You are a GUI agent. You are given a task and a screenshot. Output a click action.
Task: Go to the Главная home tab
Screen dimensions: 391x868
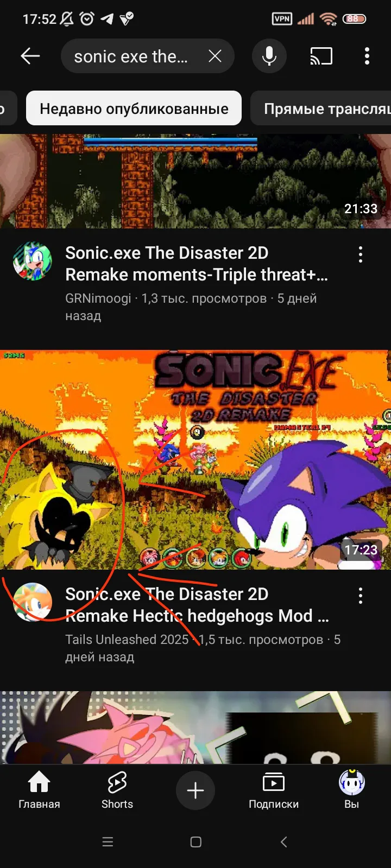coord(39,790)
